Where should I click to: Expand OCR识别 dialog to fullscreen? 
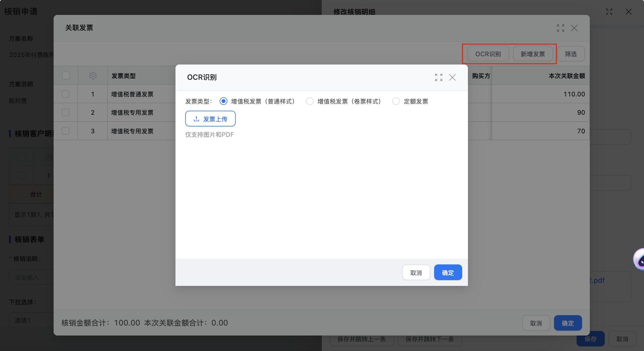[438, 77]
